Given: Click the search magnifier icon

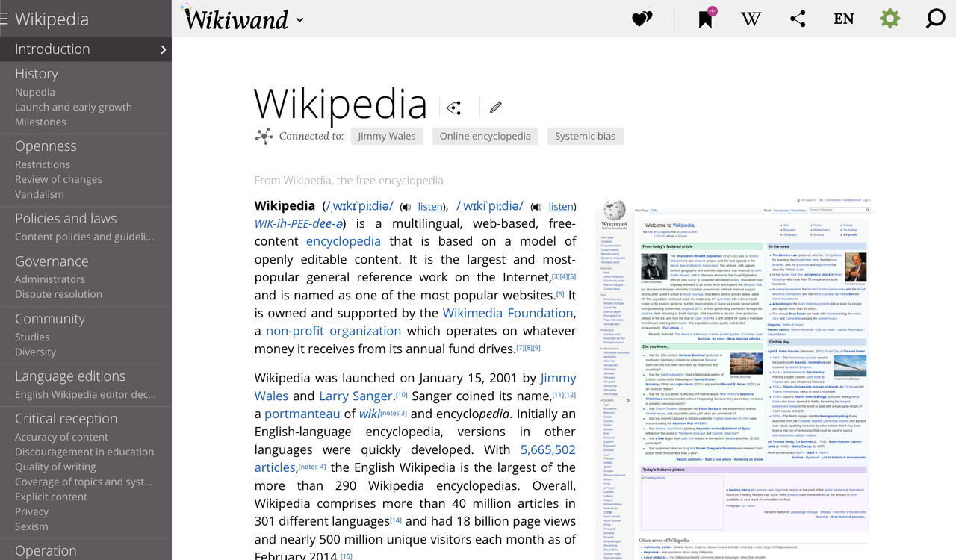Looking at the screenshot, I should [x=935, y=19].
